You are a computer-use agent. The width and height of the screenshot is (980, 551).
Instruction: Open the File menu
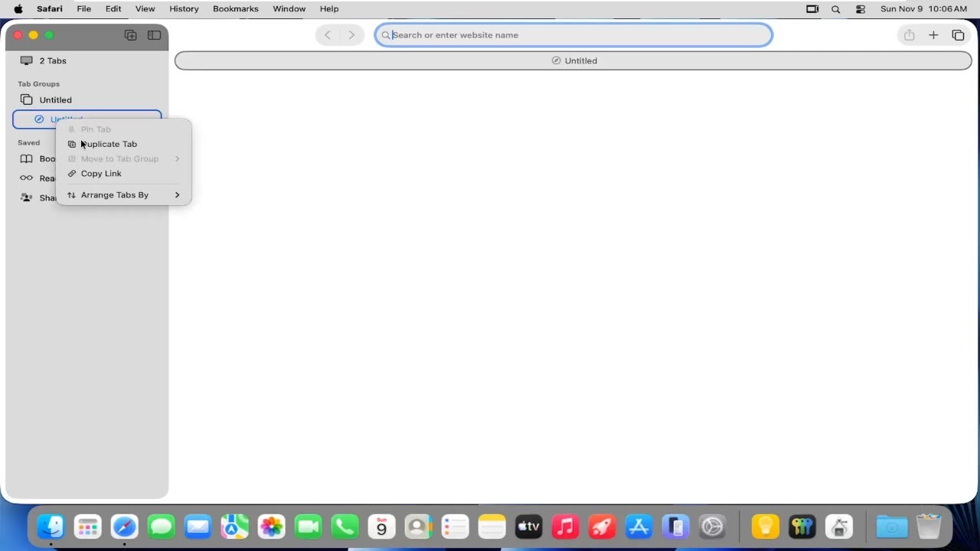pos(83,9)
